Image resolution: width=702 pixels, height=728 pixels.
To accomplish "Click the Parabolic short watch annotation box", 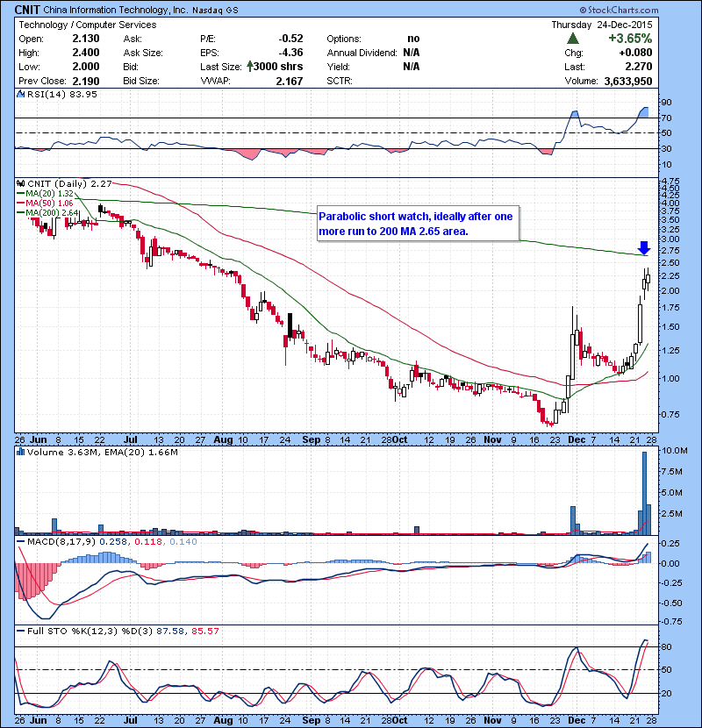I will coord(418,224).
